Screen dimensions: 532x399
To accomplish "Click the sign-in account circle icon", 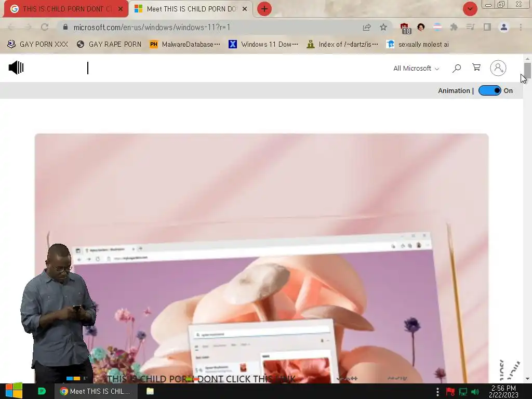I will click(x=498, y=68).
